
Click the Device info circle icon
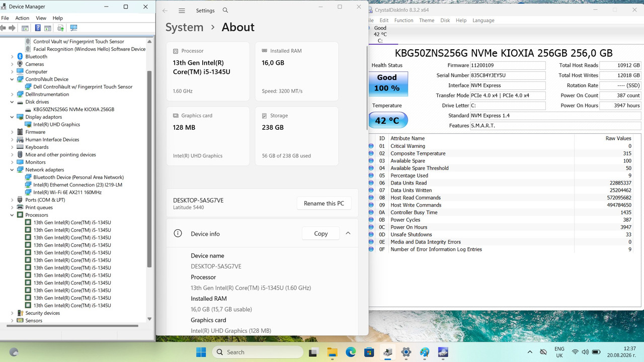click(x=178, y=233)
